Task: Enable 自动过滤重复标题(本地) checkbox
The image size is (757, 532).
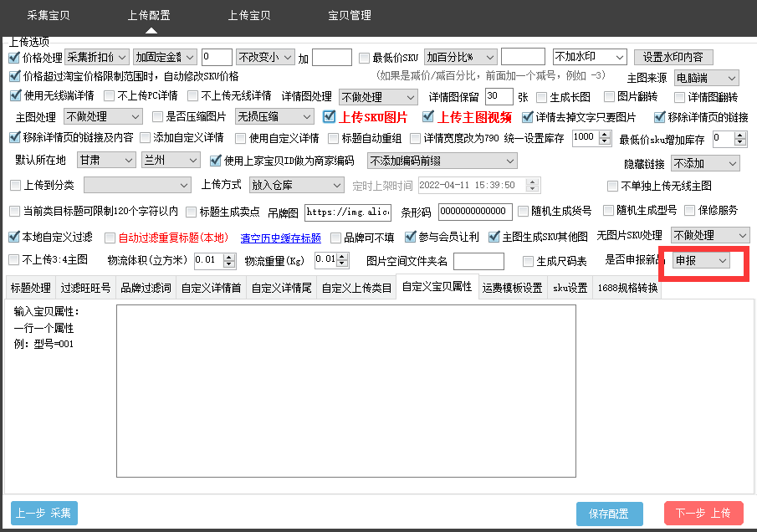Action: [110, 238]
